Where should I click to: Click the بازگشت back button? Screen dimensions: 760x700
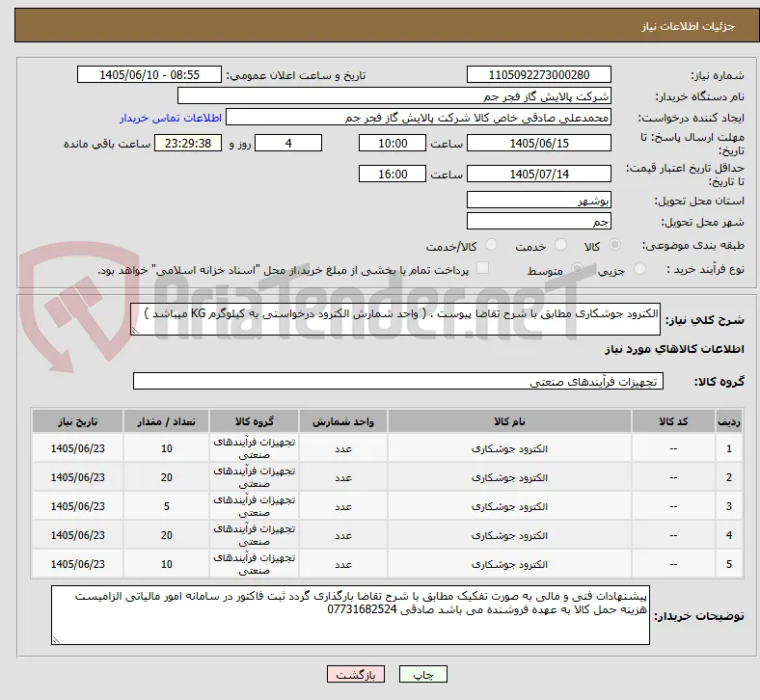pyautogui.click(x=356, y=674)
